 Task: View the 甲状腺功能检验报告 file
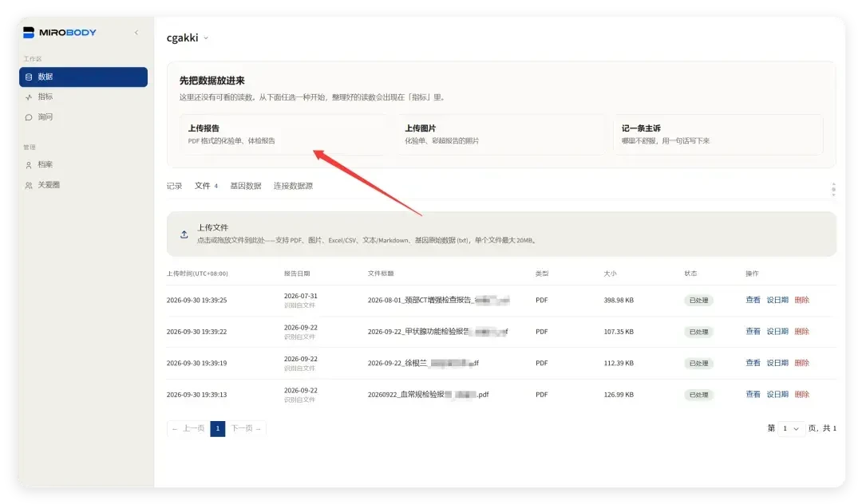tap(753, 332)
